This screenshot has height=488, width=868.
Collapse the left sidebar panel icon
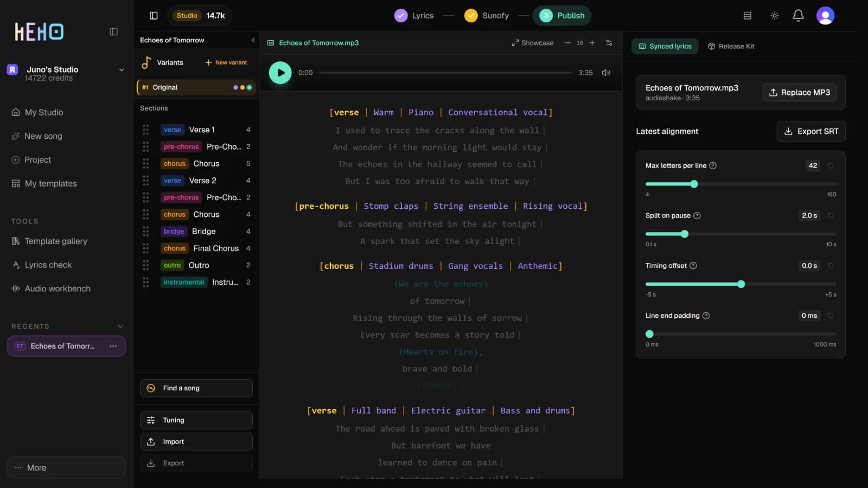(113, 31)
